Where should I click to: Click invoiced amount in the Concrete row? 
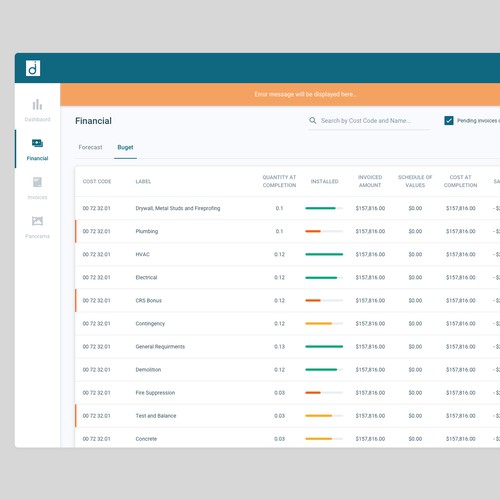[370, 439]
